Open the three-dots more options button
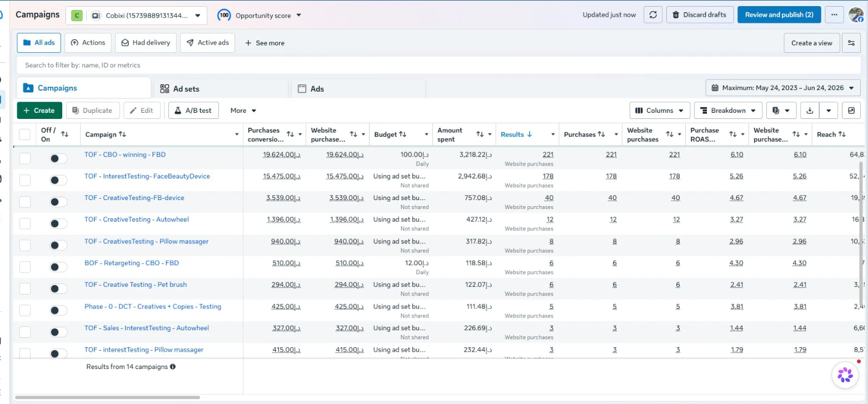This screenshot has height=404, width=868. tap(834, 15)
